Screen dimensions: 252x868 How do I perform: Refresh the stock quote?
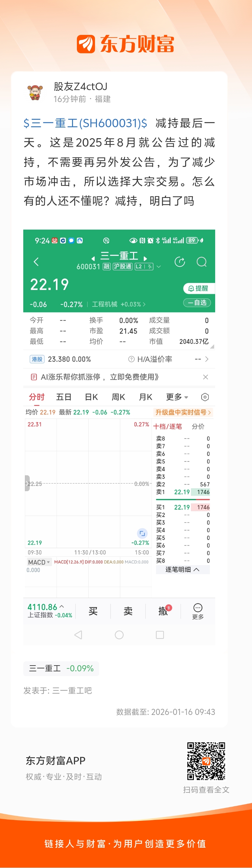point(180,262)
